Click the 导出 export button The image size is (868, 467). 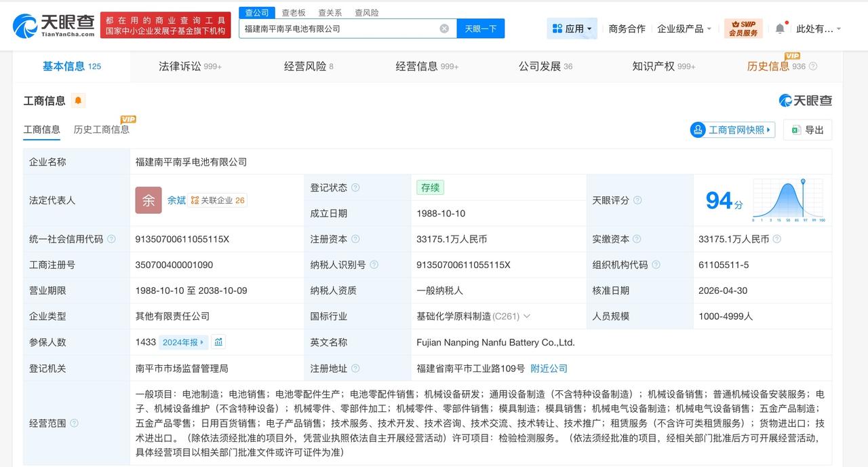(x=808, y=130)
